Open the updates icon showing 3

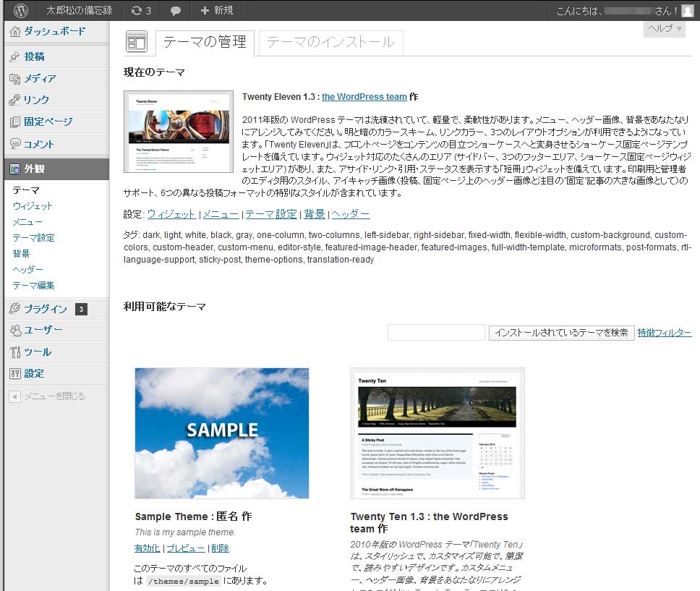(140, 10)
